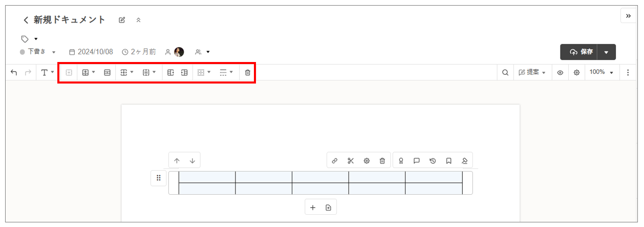Bookmark the block with the bookmark icon
The width and height of the screenshot is (644, 227).
pos(448,160)
